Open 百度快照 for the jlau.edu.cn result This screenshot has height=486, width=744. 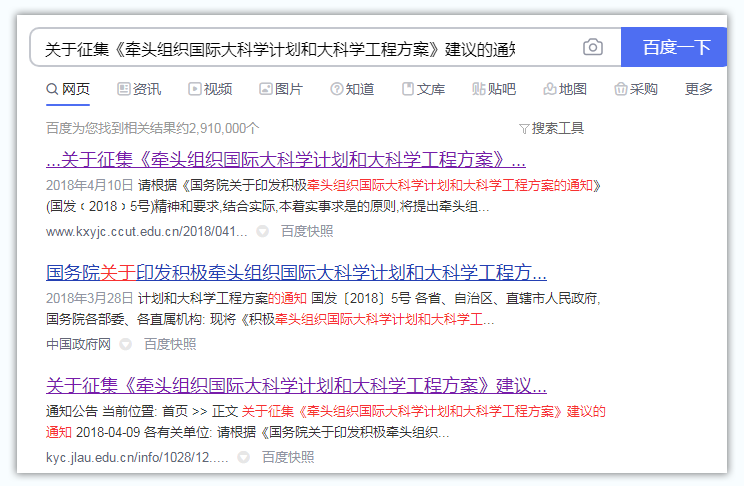coord(288,457)
